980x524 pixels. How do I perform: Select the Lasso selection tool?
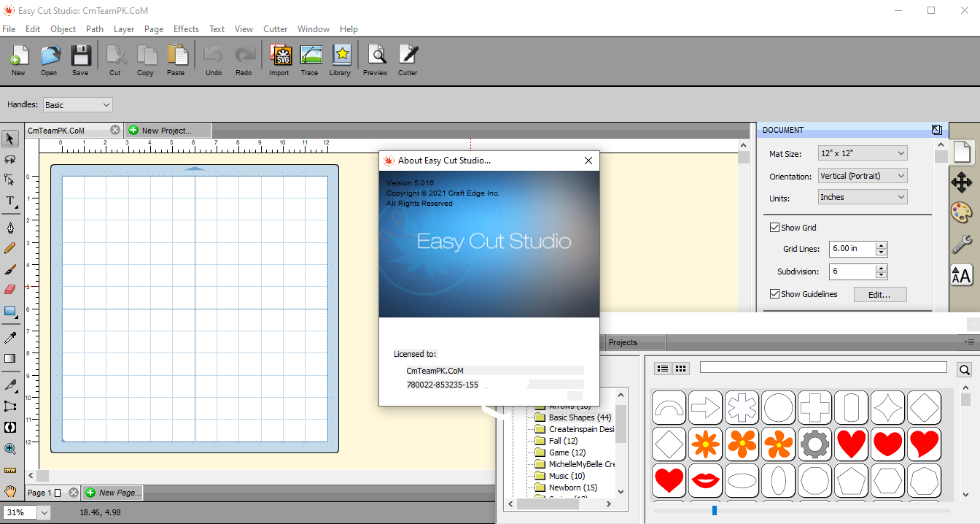[x=10, y=159]
